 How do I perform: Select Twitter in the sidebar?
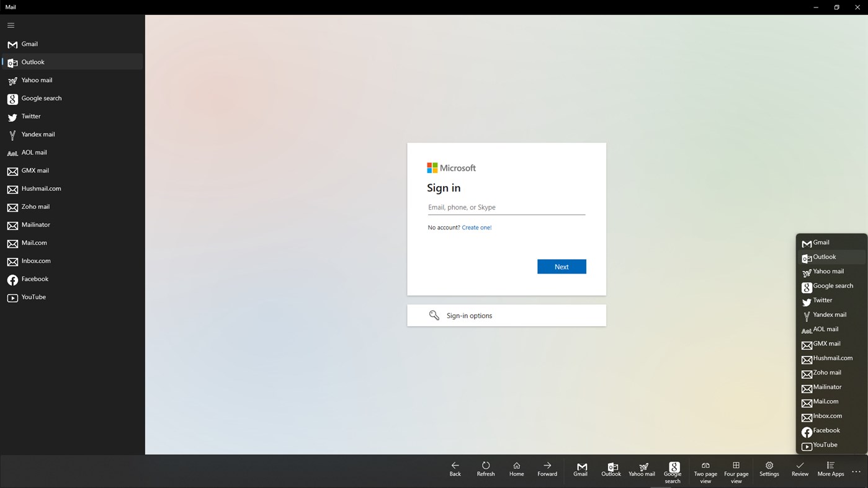(x=30, y=116)
